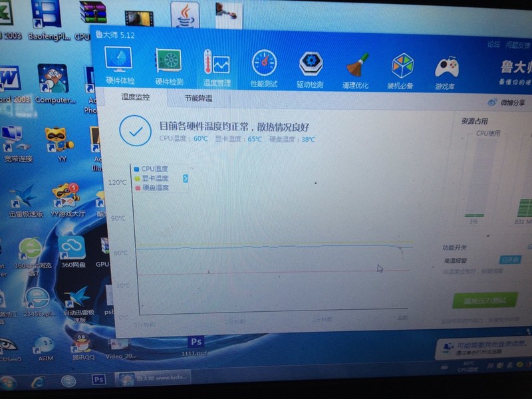Open 360安全浏览器 desktop shortcut
Screen dimensions: 532x399
(31, 257)
